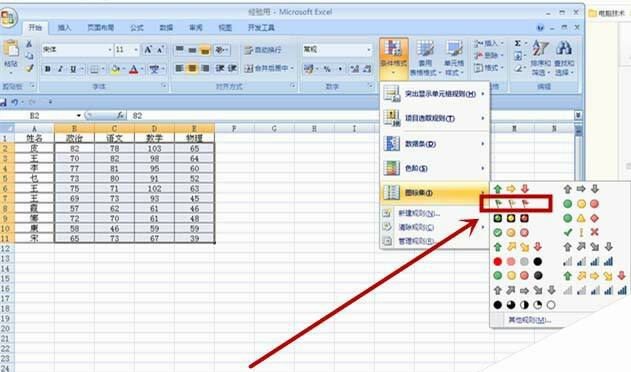Click the fill color paint bucket icon
Viewport: 631px width, 372px height.
[115, 69]
